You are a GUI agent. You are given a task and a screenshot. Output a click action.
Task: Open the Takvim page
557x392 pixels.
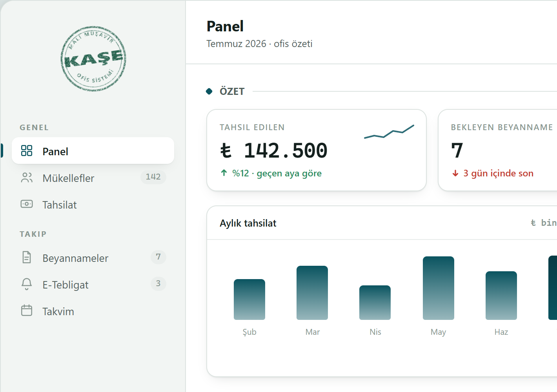(x=93, y=311)
